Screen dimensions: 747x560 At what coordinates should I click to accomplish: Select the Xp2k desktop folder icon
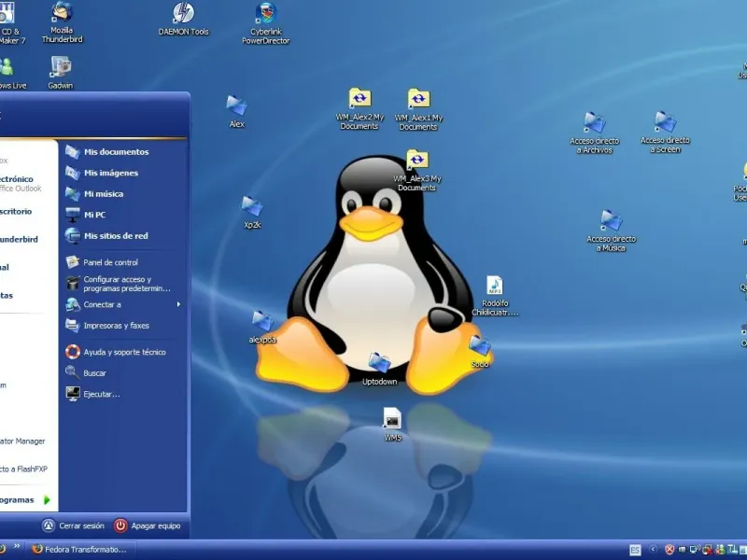[251, 207]
